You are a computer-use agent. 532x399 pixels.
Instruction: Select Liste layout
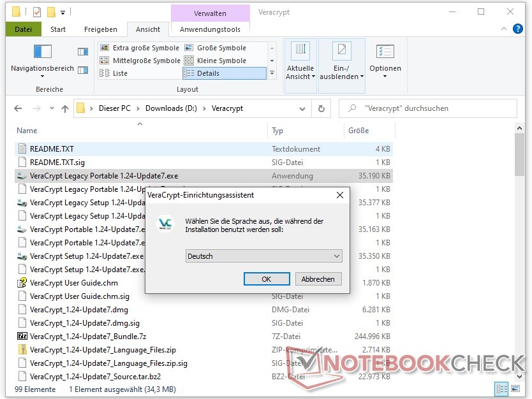pyautogui.click(x=114, y=73)
